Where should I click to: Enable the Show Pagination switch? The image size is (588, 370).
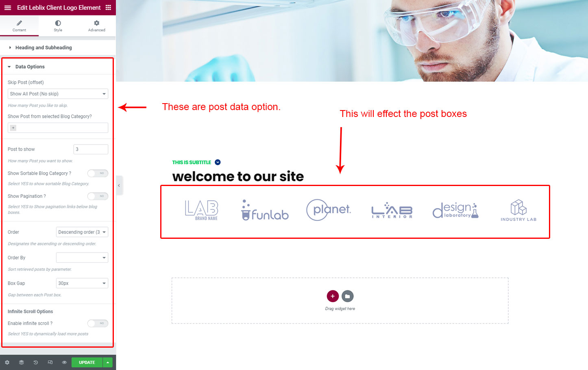click(x=98, y=196)
